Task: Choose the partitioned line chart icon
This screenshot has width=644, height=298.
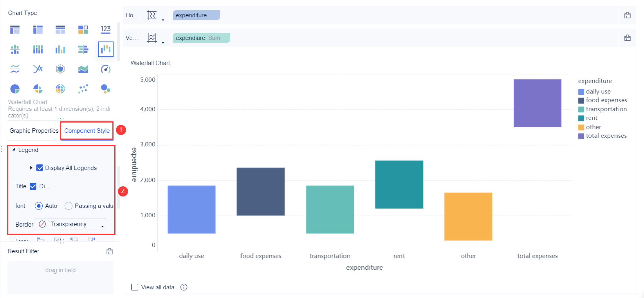Action: coord(15,69)
